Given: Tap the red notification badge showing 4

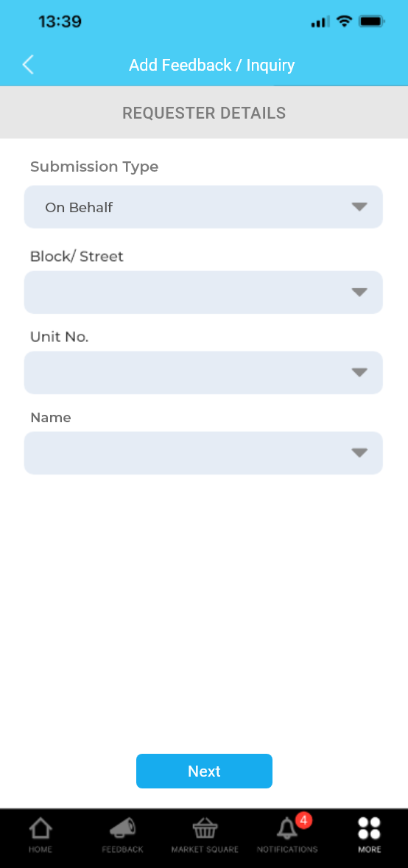Looking at the screenshot, I should (x=303, y=820).
